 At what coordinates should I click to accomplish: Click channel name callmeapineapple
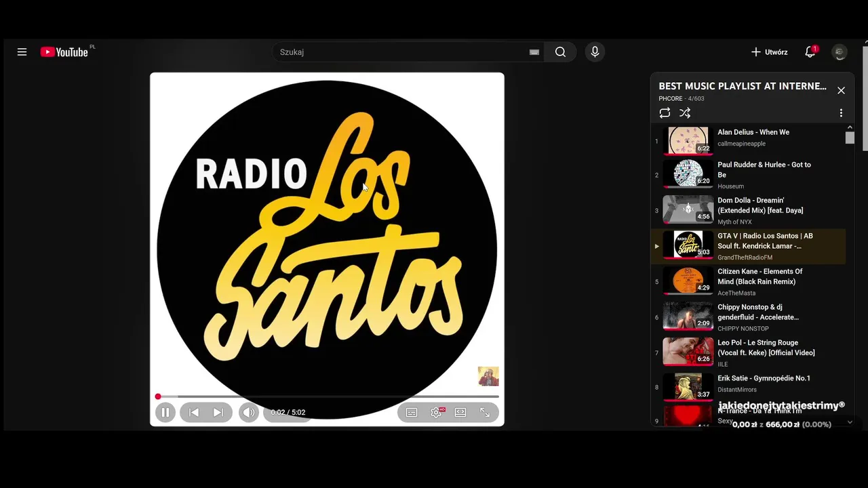point(741,144)
